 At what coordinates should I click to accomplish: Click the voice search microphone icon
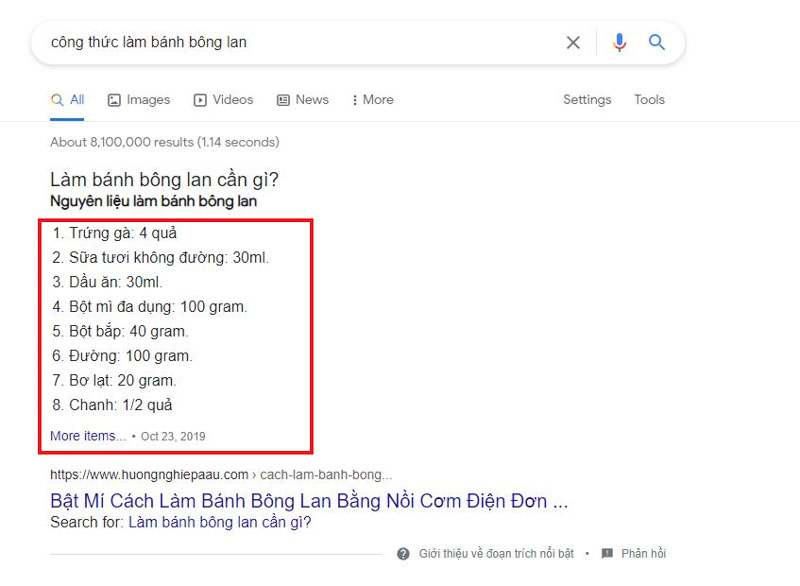pyautogui.click(x=618, y=42)
